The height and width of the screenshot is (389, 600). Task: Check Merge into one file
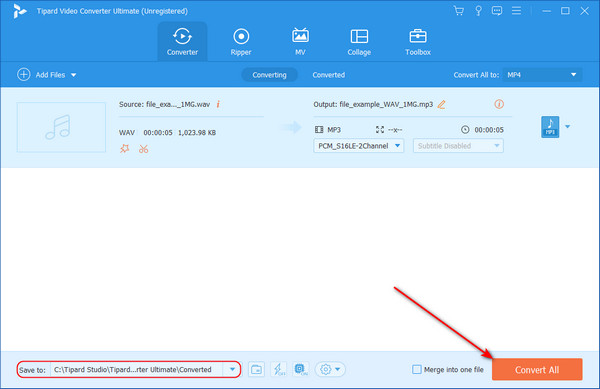417,369
